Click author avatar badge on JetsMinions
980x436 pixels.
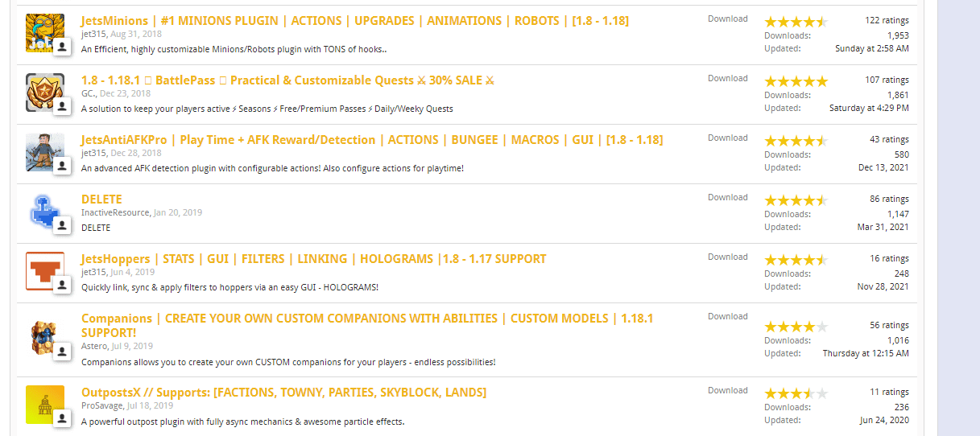click(62, 47)
